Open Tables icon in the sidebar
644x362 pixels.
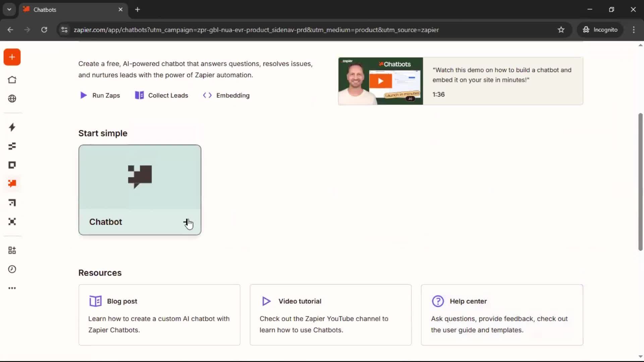12,146
